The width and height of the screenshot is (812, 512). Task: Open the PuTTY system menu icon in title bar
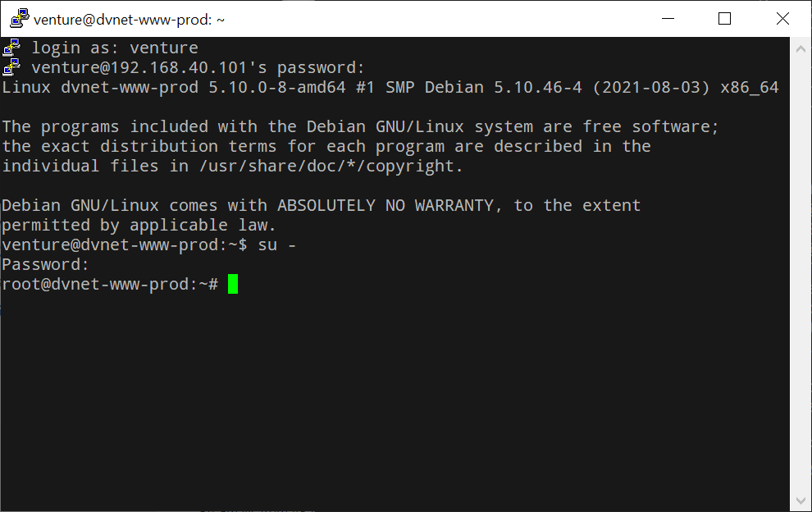(19, 18)
